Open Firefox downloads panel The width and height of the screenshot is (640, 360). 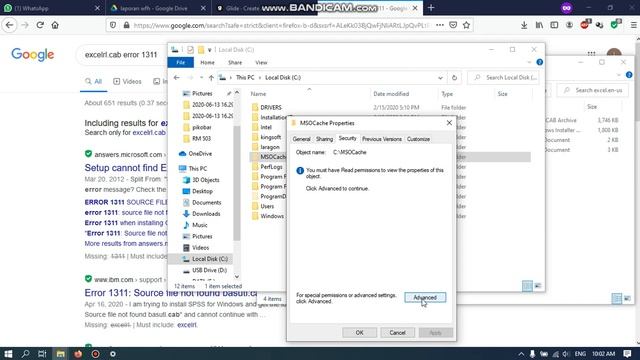coord(524,25)
